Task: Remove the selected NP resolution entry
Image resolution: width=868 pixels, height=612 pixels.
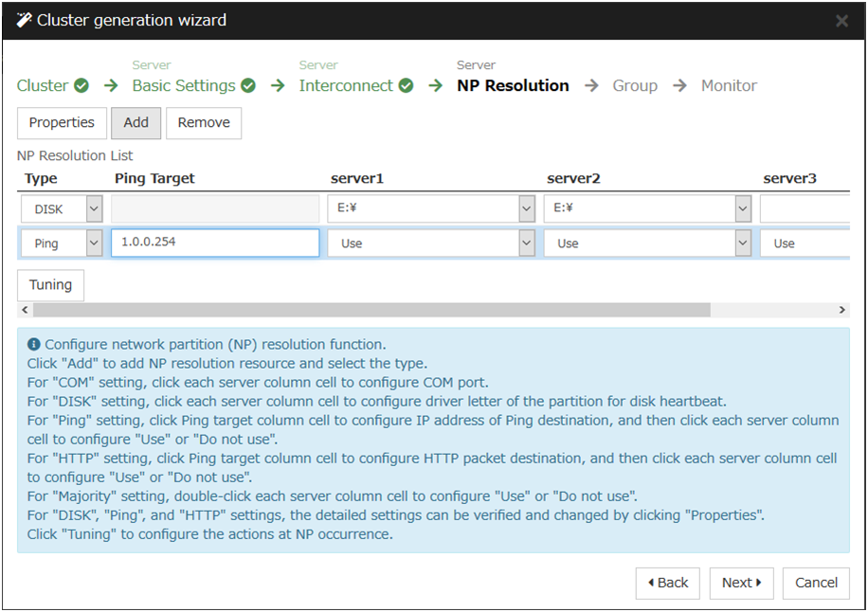Action: coord(204,122)
